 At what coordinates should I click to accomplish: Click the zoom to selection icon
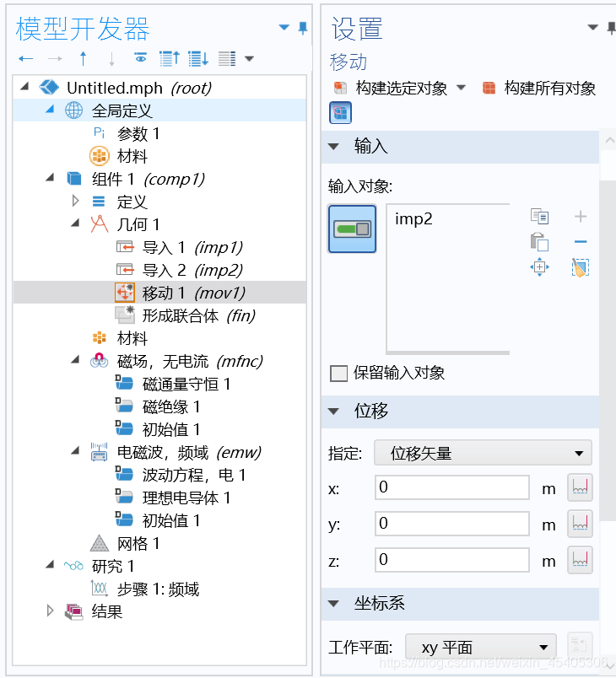click(x=539, y=267)
